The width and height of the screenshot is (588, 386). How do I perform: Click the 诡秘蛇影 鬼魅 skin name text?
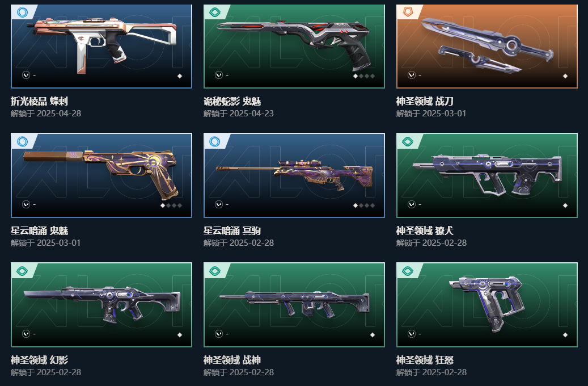pyautogui.click(x=232, y=101)
